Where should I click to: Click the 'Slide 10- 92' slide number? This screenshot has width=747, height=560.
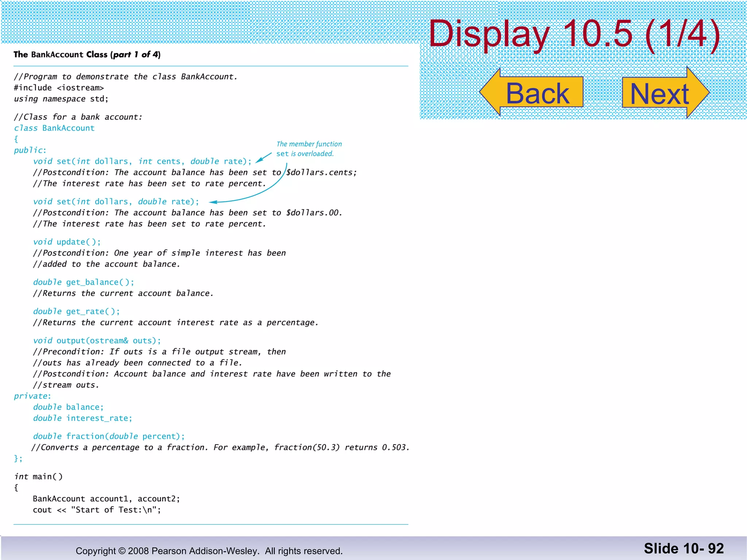[x=684, y=549]
